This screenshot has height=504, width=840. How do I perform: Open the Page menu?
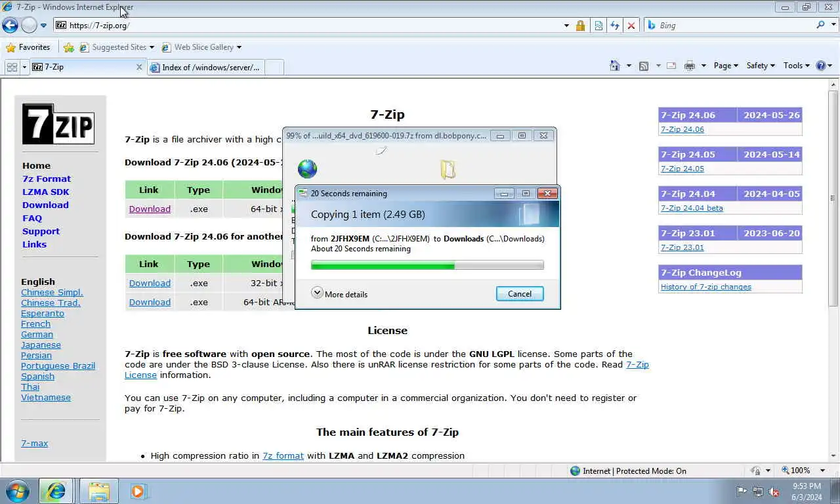pos(726,66)
